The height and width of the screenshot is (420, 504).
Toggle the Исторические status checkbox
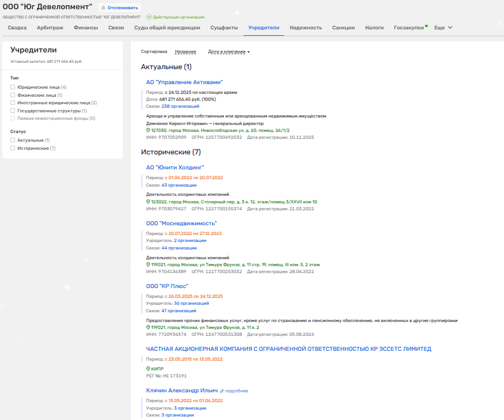coord(13,148)
